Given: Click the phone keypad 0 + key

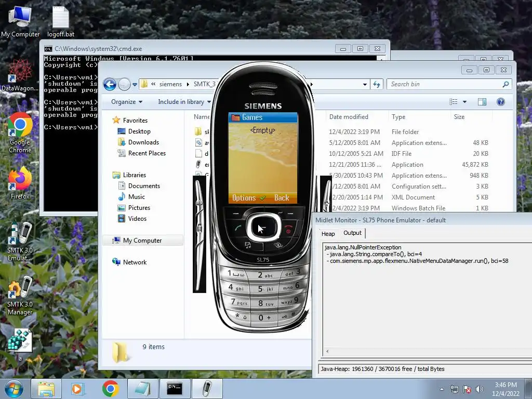Looking at the screenshot, I should 264,317.
